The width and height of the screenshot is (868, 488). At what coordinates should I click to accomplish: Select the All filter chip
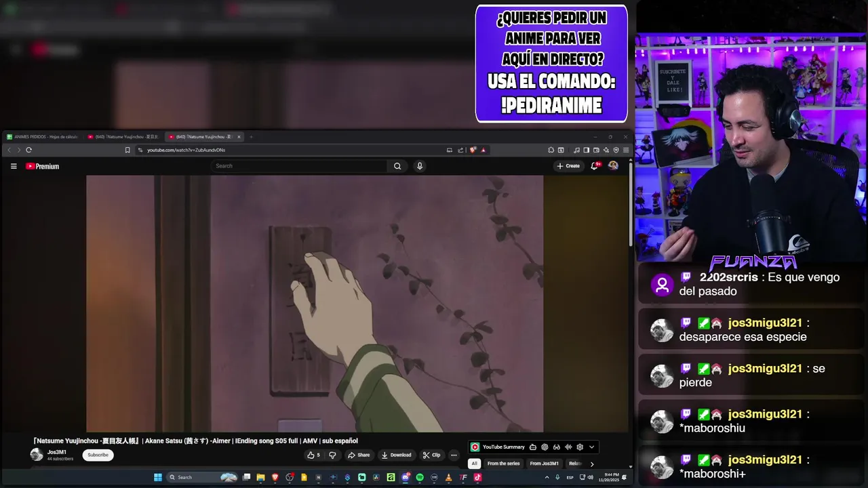pyautogui.click(x=475, y=464)
